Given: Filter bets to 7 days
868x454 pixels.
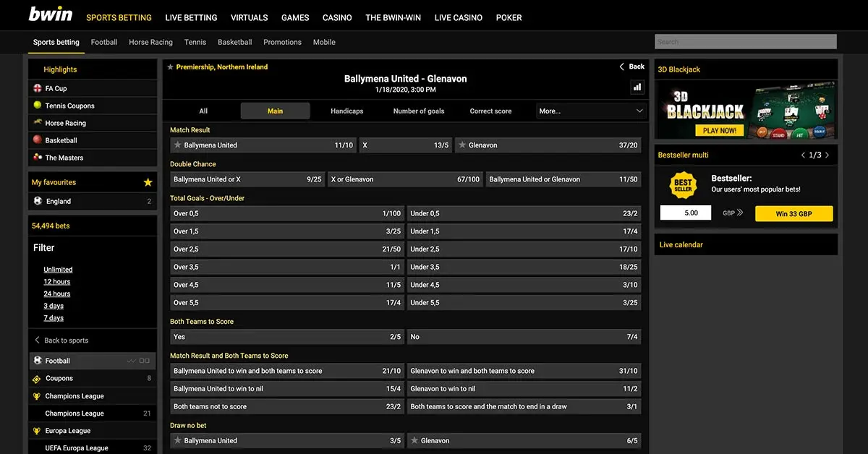Looking at the screenshot, I should 54,318.
